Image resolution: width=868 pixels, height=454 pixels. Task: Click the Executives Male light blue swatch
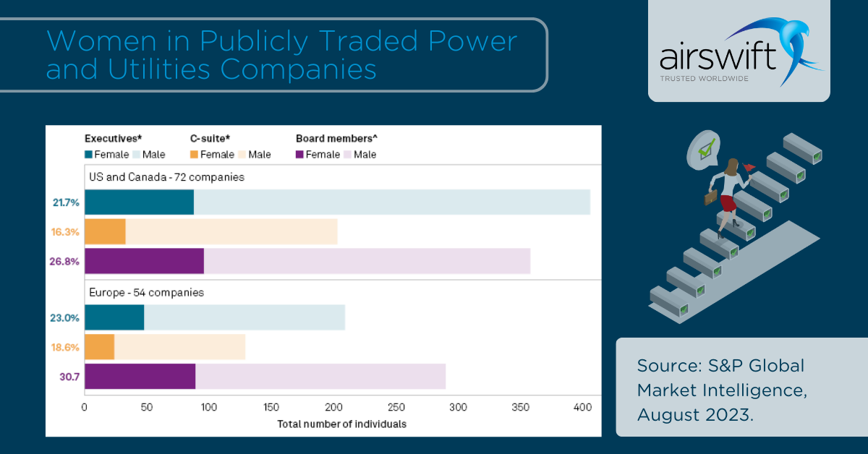(136, 155)
